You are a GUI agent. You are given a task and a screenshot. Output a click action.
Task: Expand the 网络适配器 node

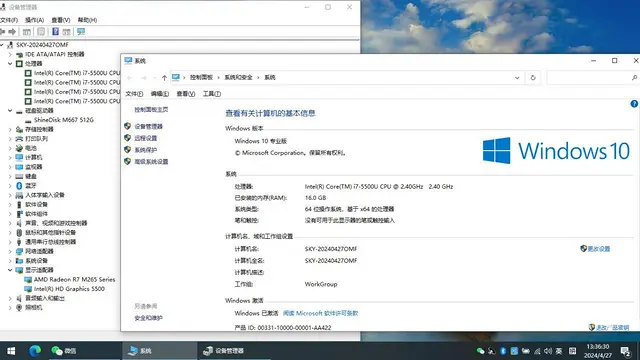[10, 251]
